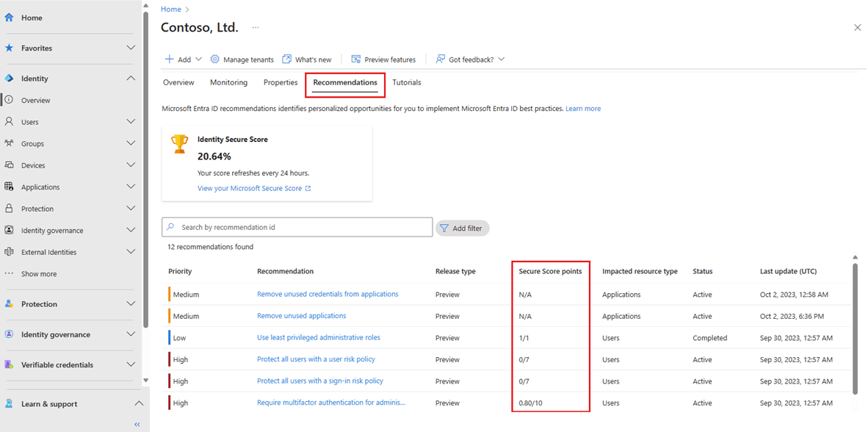Click the Devices icon in the sidebar
The height and width of the screenshot is (432, 868).
point(8,165)
